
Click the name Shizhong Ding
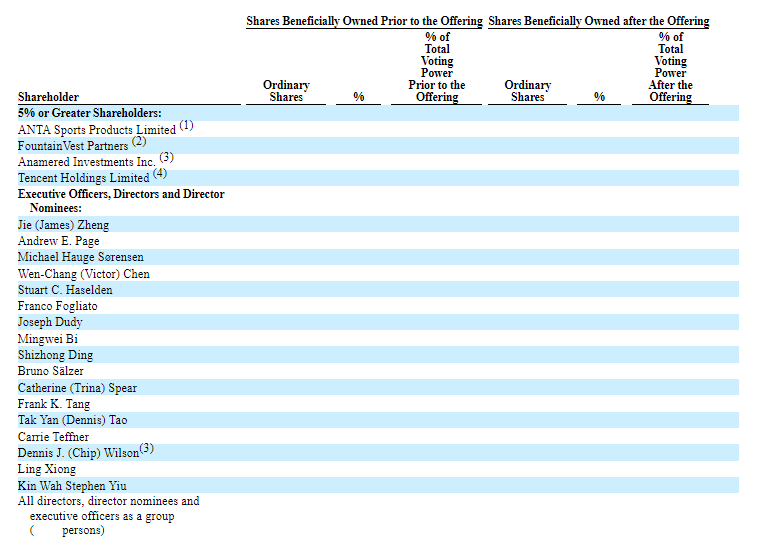(x=55, y=355)
